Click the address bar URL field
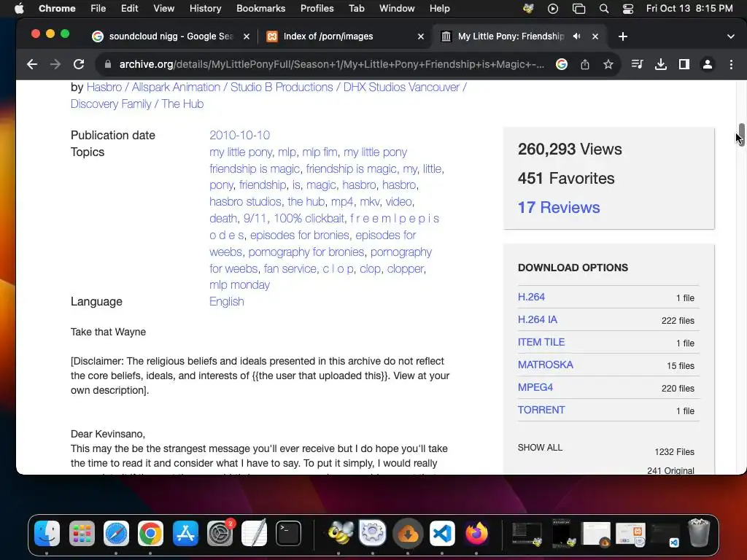Viewport: 747px width, 560px height. tap(332, 64)
